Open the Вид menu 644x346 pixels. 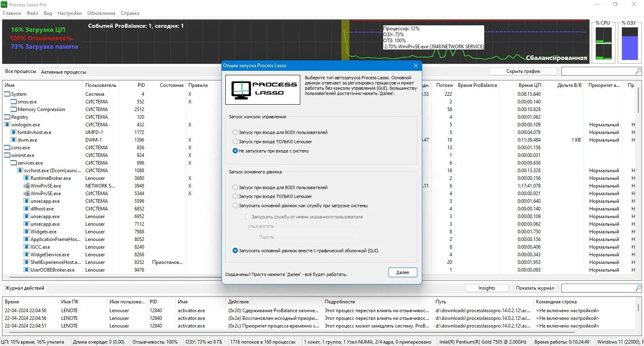click(48, 13)
